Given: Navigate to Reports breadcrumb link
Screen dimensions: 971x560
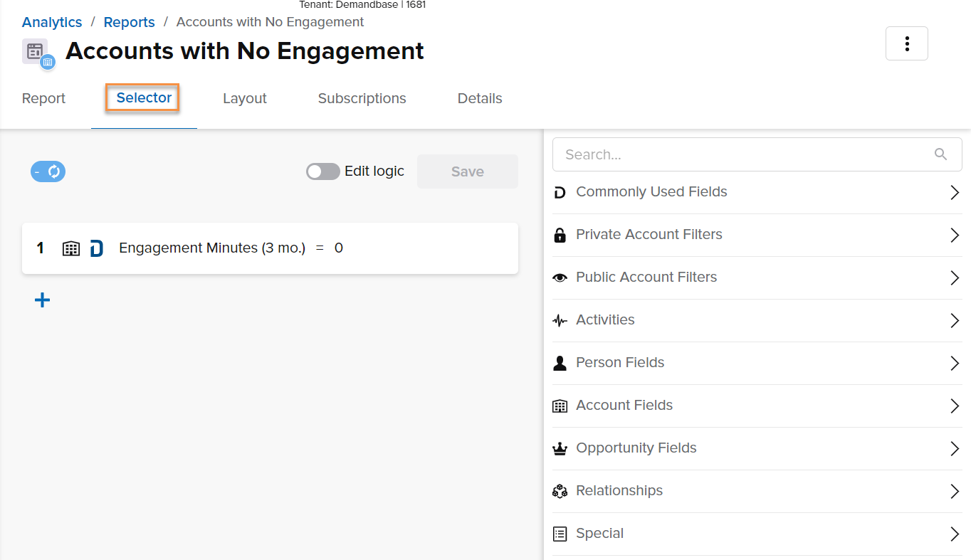Looking at the screenshot, I should coord(129,22).
